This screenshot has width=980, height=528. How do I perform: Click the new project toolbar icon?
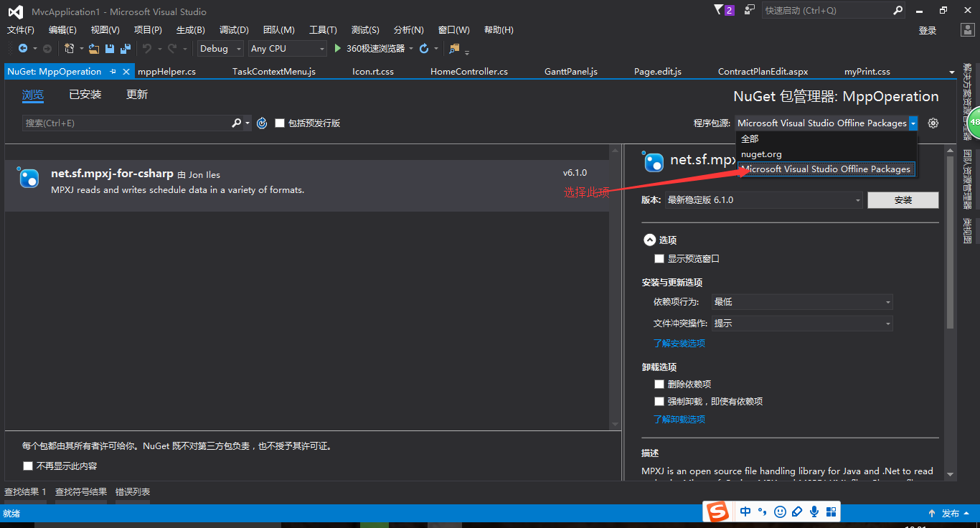pos(69,48)
